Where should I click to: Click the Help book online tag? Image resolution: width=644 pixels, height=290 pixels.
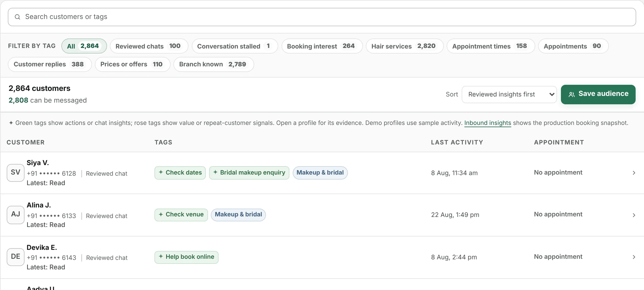coord(187,257)
